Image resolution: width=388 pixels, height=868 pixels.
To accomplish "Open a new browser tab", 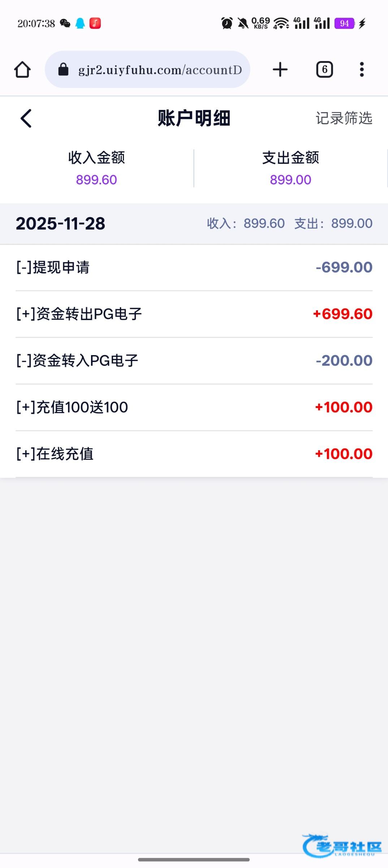I will [x=280, y=69].
